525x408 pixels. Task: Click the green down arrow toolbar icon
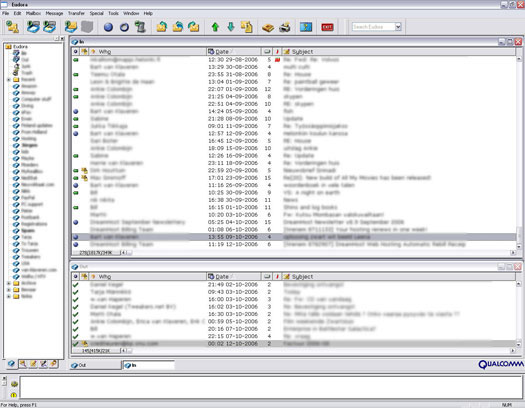point(231,27)
